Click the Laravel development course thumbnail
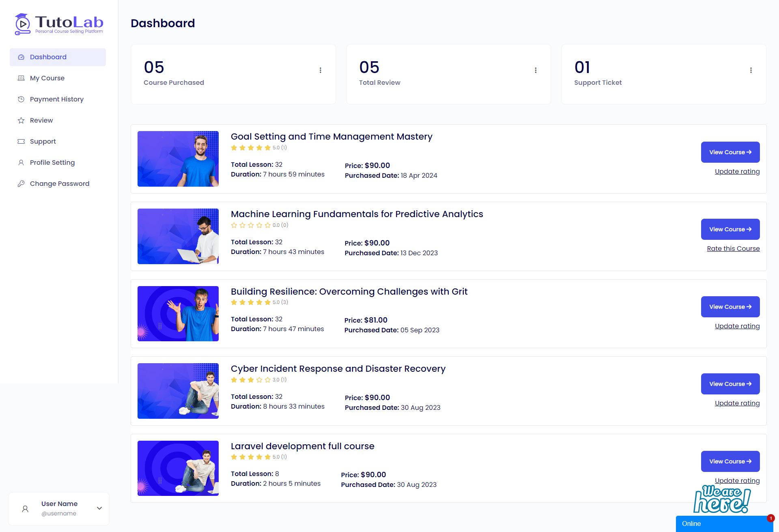Screen dimensions: 779x532 click(x=178, y=468)
